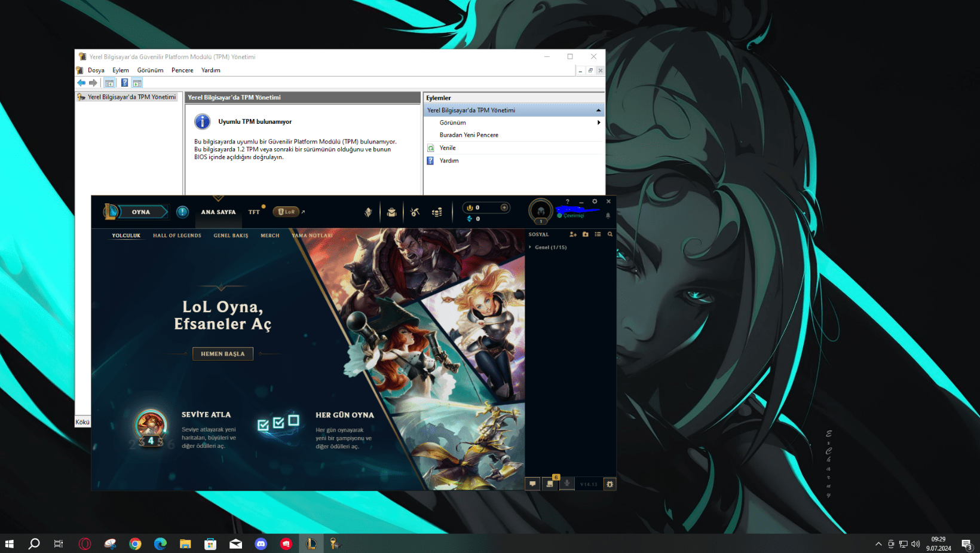Viewport: 980px width, 553px height.
Task: Open Task View on the taskbar
Action: pyautogui.click(x=59, y=543)
